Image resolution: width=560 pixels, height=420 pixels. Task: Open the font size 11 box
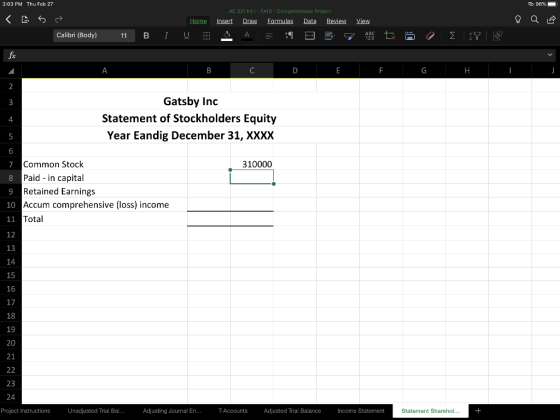(124, 35)
